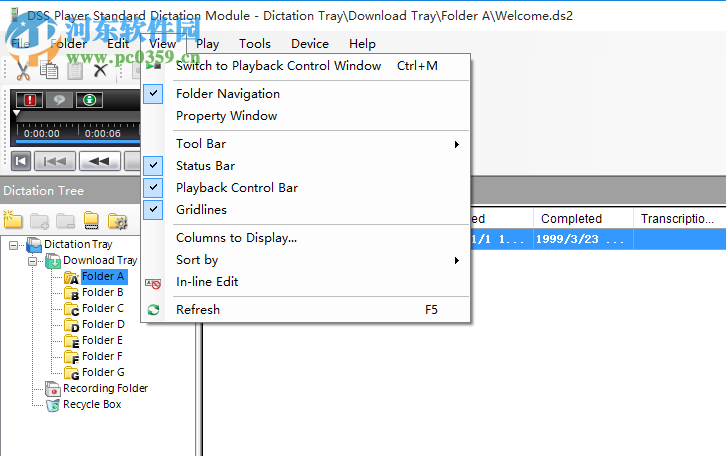Click the Dictation Tree panel title

pyautogui.click(x=44, y=191)
